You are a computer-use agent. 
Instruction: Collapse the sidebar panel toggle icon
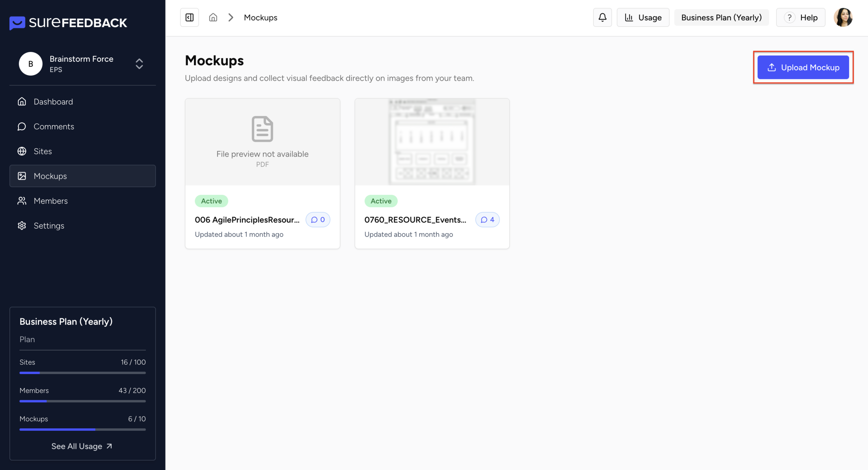point(189,17)
